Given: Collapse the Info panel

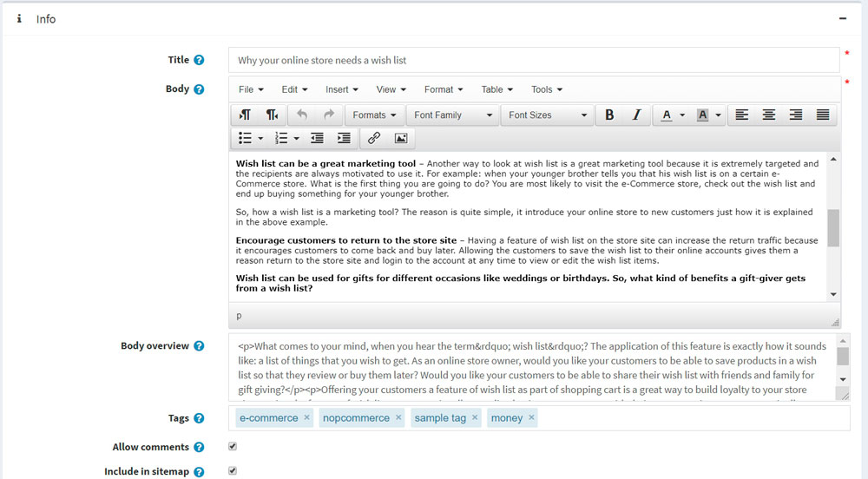Looking at the screenshot, I should click(x=842, y=18).
